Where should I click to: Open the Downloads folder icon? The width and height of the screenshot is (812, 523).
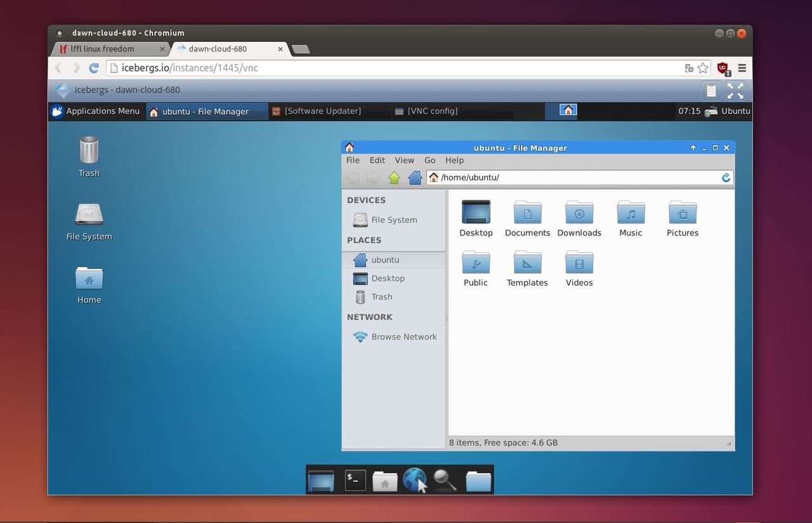coord(579,213)
